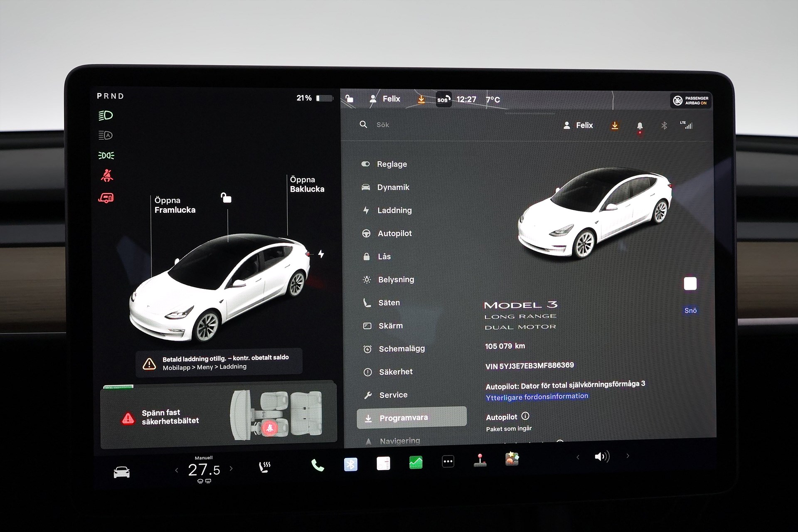Tap Öppna Baklucka to open trunk

(307, 184)
